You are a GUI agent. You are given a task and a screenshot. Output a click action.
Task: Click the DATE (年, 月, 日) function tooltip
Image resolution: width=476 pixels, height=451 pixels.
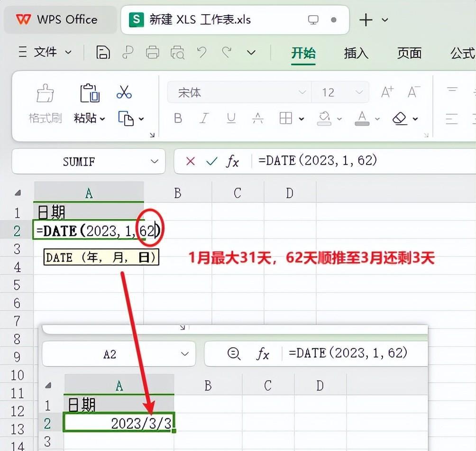pos(101,258)
